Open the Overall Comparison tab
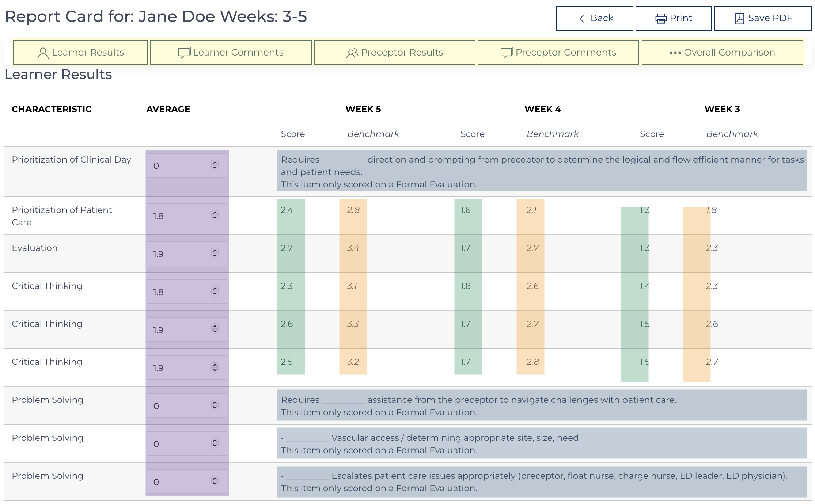 [723, 53]
